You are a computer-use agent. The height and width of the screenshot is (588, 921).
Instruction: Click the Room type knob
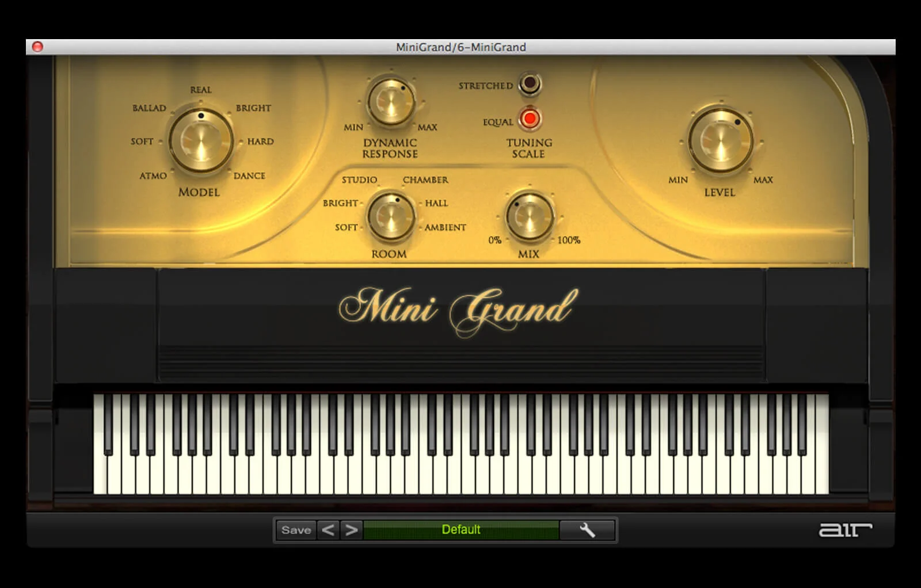tap(391, 216)
